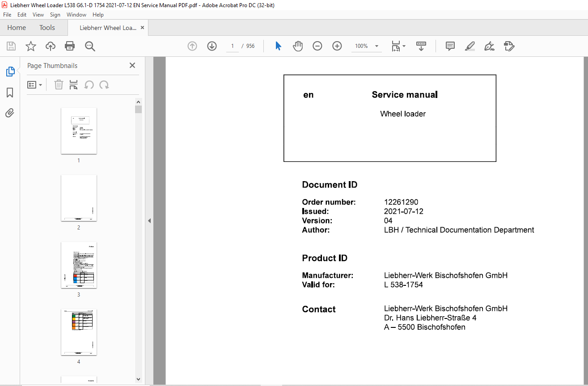Click the 'Product ID' heading
The image size is (588, 386).
tap(325, 258)
